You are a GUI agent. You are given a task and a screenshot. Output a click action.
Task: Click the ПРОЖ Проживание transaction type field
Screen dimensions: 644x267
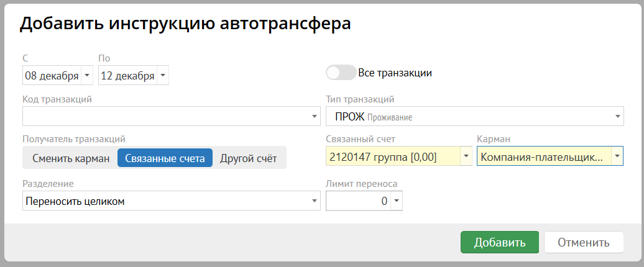pyautogui.click(x=469, y=116)
